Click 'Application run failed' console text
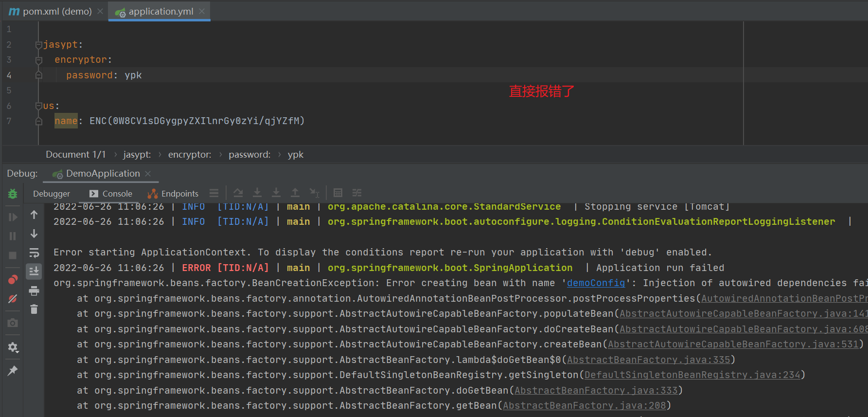The height and width of the screenshot is (417, 868). [660, 268]
